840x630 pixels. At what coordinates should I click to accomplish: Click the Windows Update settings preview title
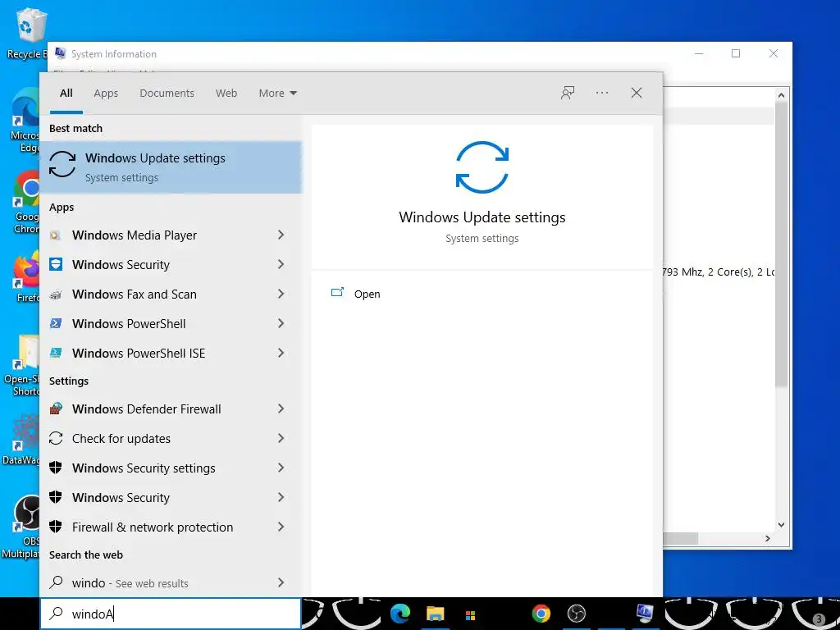[x=482, y=217]
